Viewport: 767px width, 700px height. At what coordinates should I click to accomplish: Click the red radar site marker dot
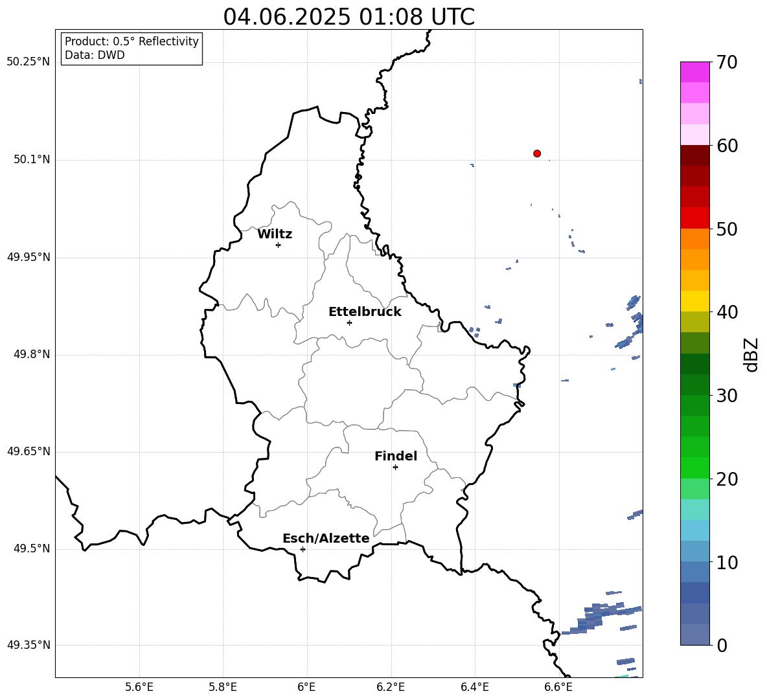(x=537, y=153)
